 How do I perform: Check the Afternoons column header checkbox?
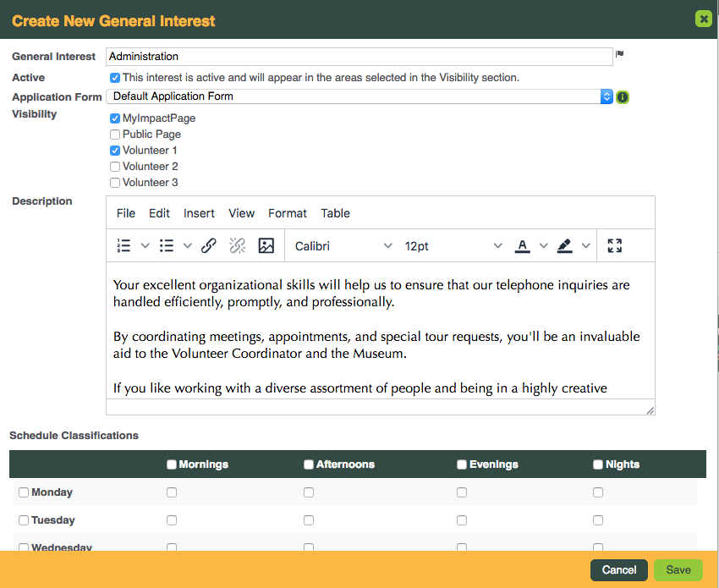click(x=309, y=464)
